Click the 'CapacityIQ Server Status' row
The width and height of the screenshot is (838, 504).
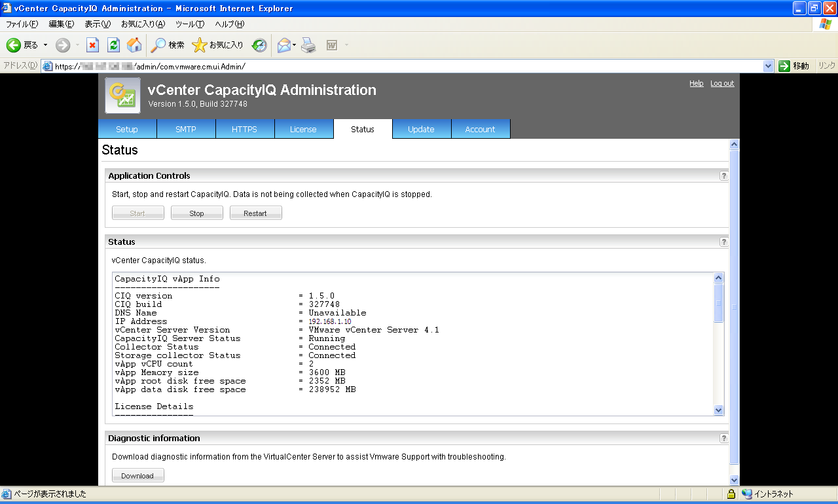(230, 338)
